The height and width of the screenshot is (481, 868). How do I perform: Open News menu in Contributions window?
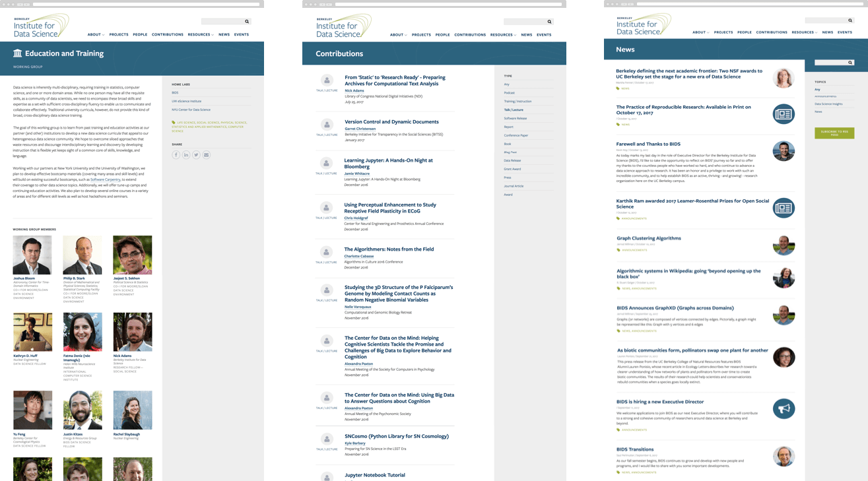point(526,34)
